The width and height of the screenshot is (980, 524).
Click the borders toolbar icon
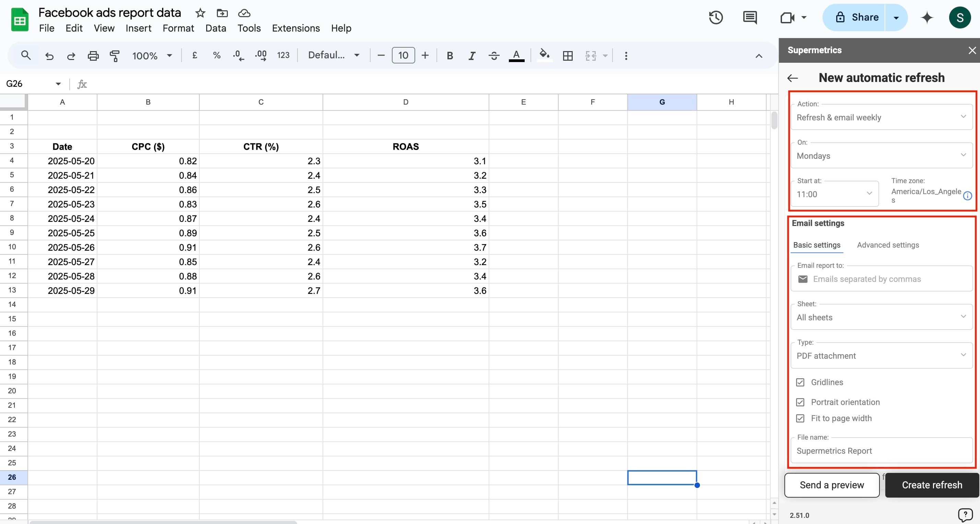568,56
